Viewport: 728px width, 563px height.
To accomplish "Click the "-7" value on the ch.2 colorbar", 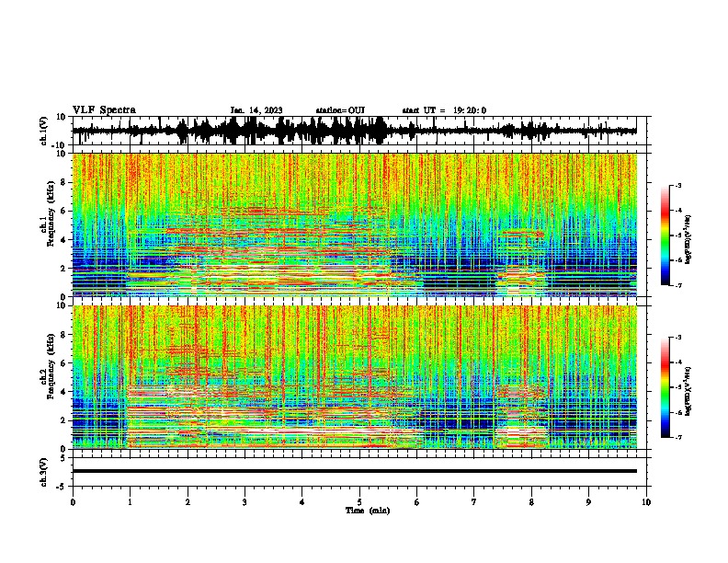I will [677, 437].
